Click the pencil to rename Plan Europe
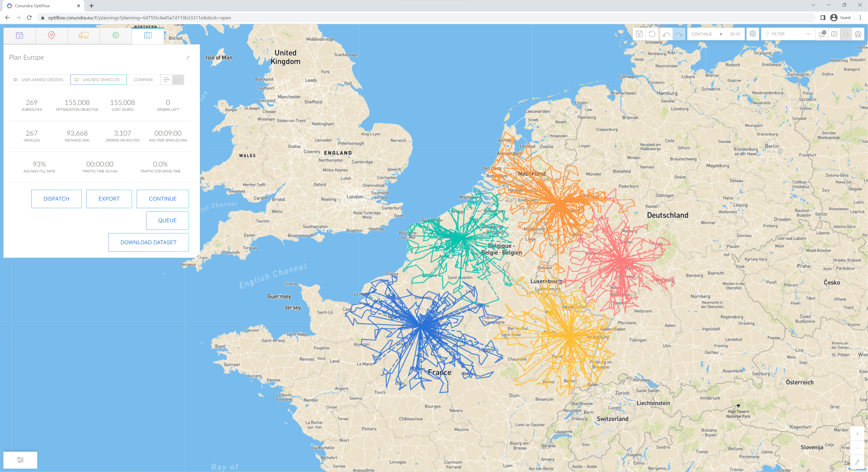This screenshot has height=472, width=868. coord(188,58)
